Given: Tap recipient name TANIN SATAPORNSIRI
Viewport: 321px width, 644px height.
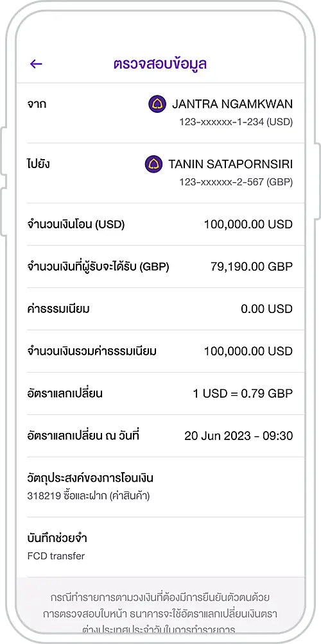Looking at the screenshot, I should point(230,164).
